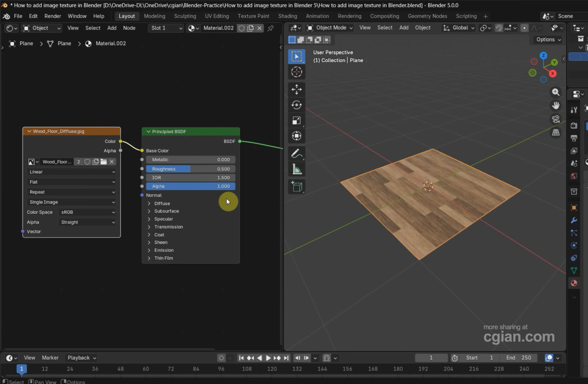Toggle fake user shield for Material.002
Screen dimensions: 588x384
coord(241,28)
